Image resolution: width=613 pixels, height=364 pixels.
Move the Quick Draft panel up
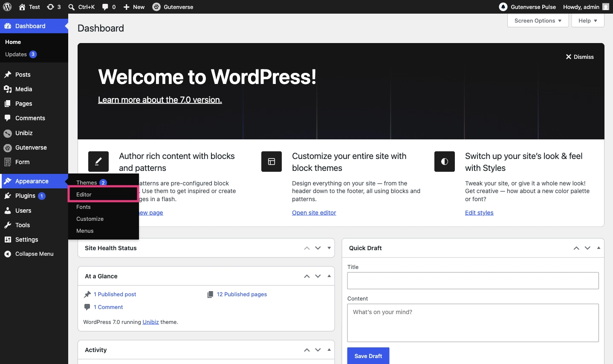576,248
